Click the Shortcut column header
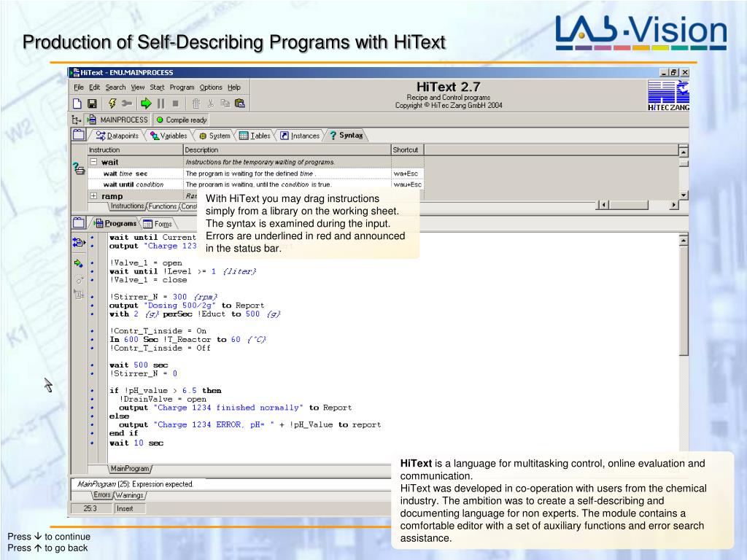747x560 pixels. tap(407, 150)
